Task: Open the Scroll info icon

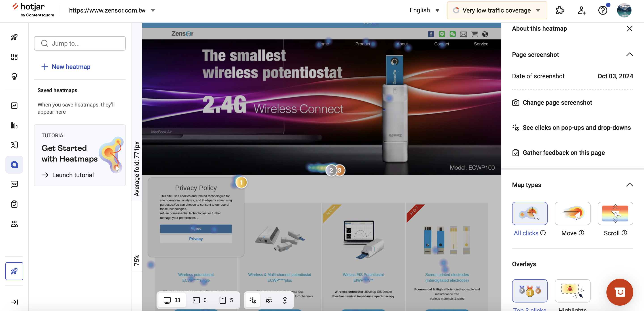Action: pos(624,233)
